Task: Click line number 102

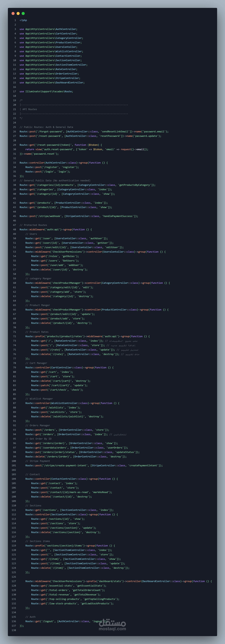Action: click(x=14, y=470)
